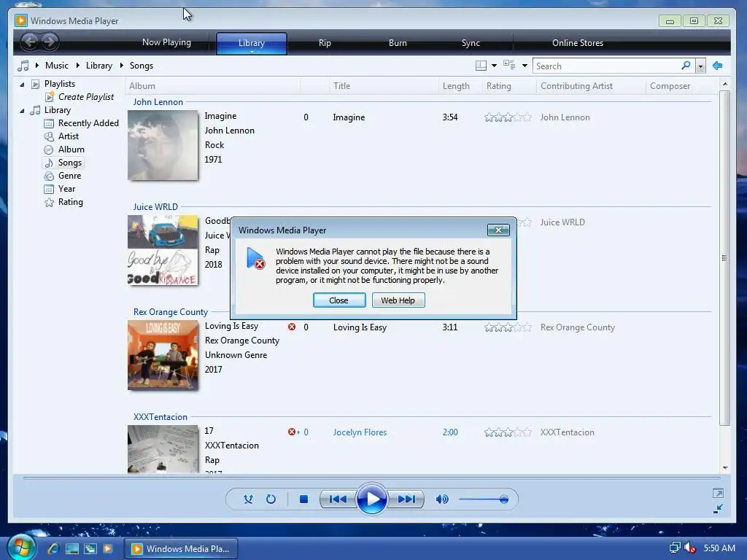Screen dimensions: 747x560
Task: Open the View options dropdown arrow
Action: click(525, 66)
